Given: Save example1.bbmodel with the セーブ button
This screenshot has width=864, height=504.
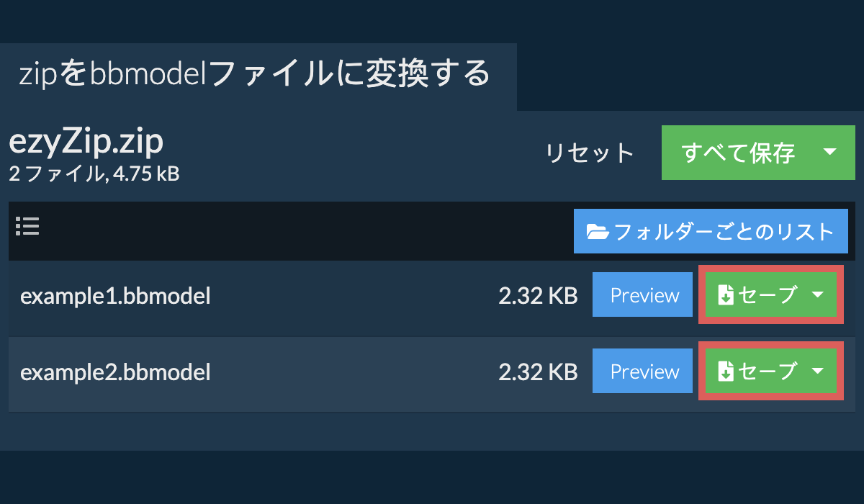Looking at the screenshot, I should click(x=768, y=295).
